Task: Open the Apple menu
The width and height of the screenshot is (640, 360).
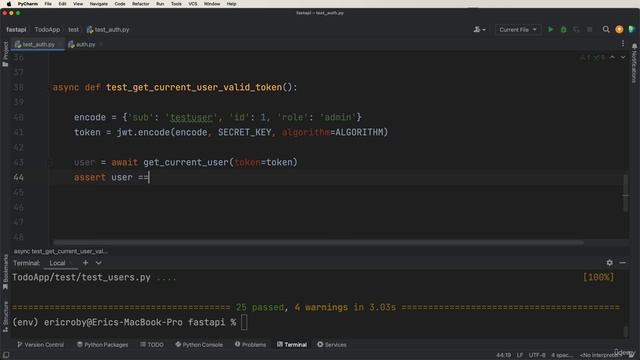Action: click(9, 4)
